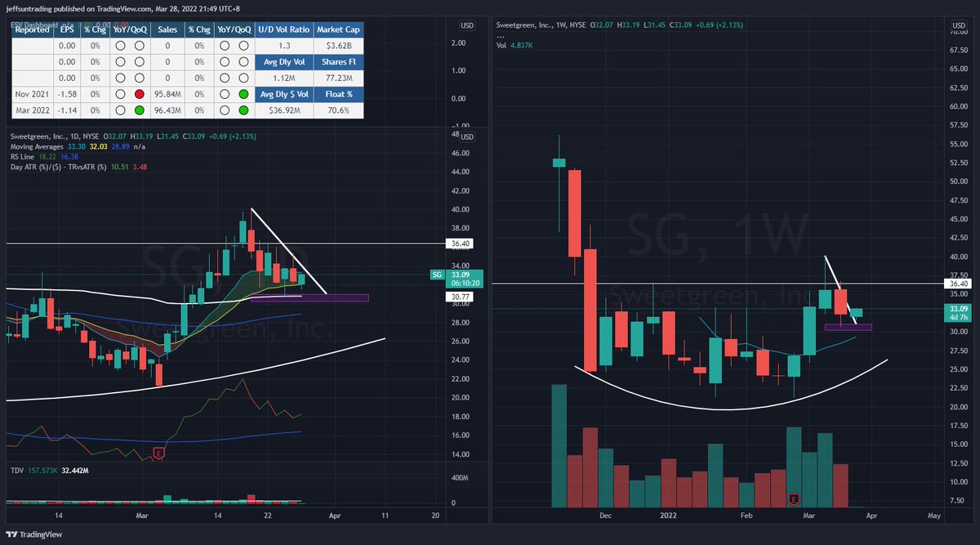Screen dimensions: 980x545
Task: Toggle the red YoY/QoQ dot for Nov 2021
Action: [139, 93]
